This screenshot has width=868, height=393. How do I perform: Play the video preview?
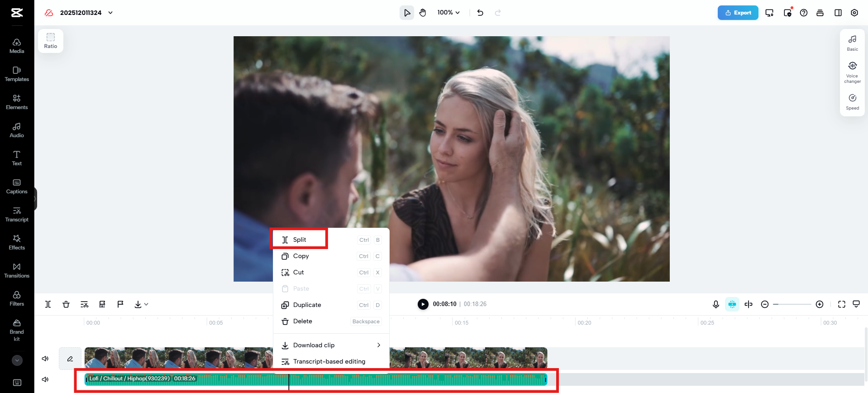(423, 304)
